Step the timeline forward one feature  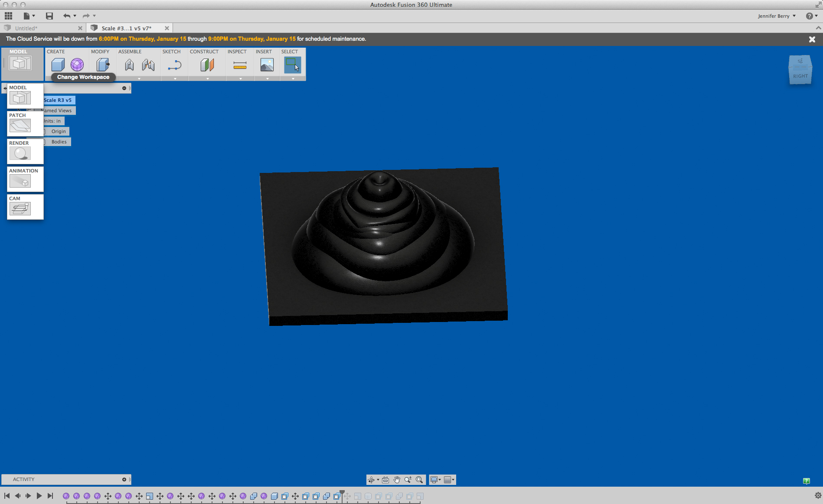(x=28, y=496)
